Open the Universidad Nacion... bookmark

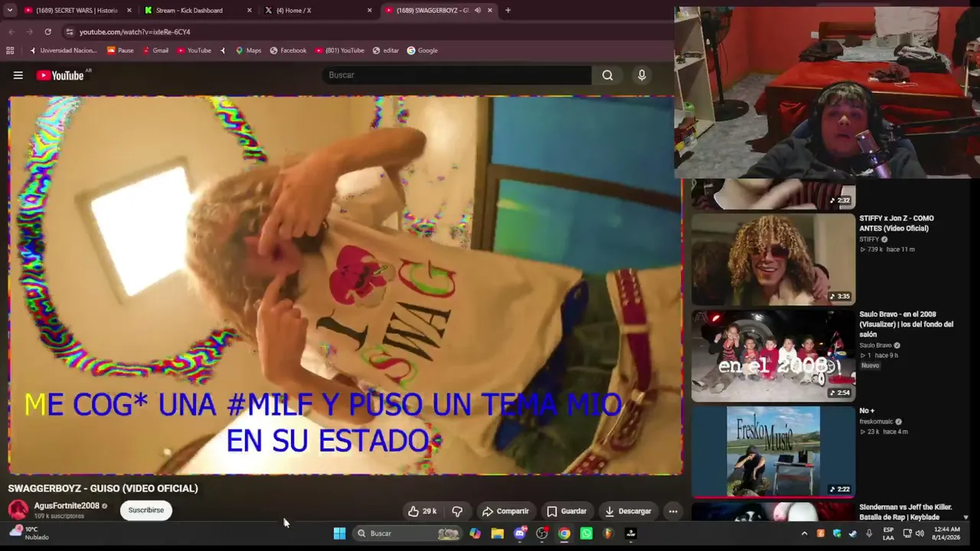click(63, 51)
